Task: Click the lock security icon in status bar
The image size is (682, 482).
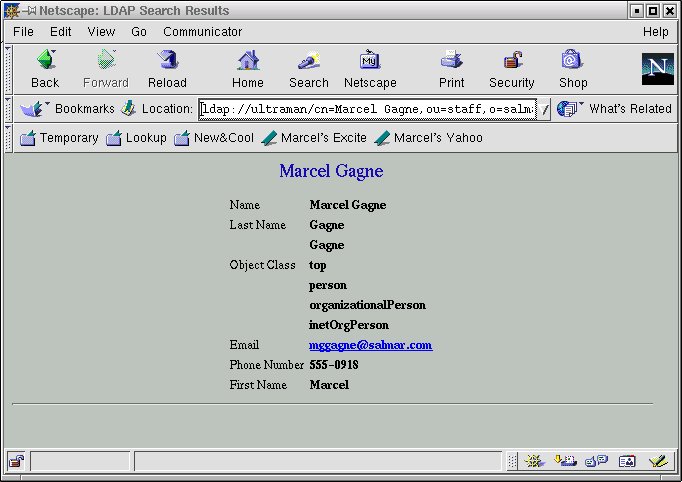Action: [x=17, y=461]
